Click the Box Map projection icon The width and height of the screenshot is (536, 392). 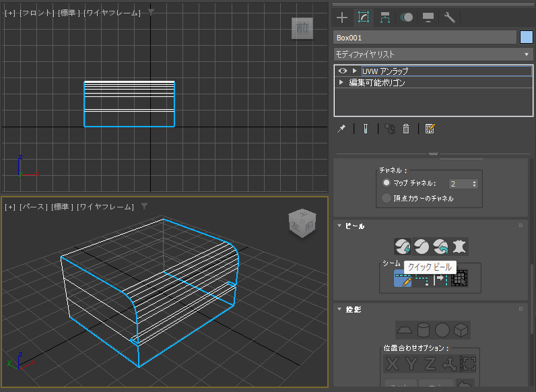461,330
